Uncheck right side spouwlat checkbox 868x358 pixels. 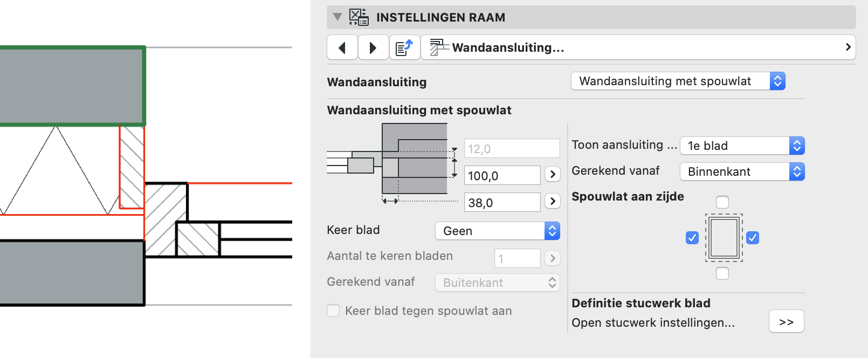point(753,238)
